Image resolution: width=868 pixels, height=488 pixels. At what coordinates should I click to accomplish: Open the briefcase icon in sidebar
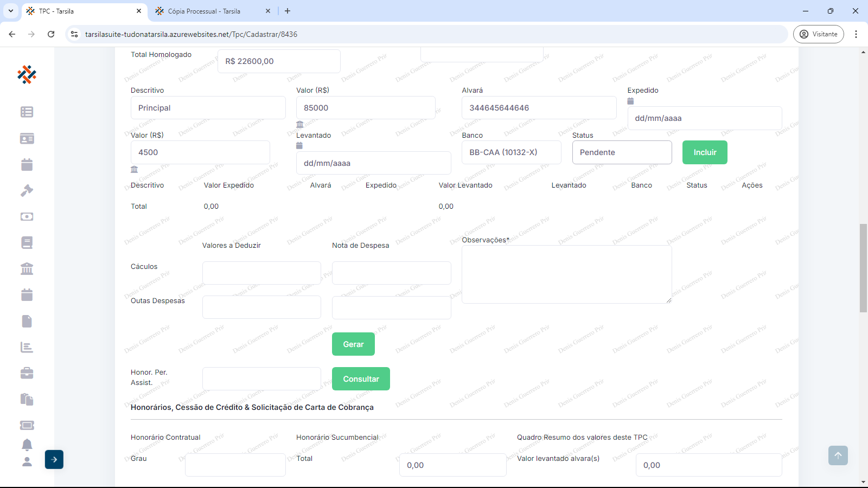(x=27, y=373)
